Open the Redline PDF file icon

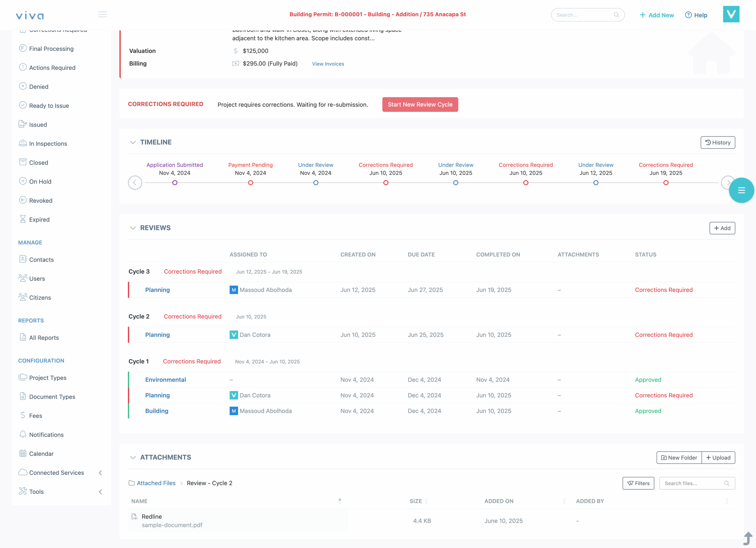click(x=134, y=517)
